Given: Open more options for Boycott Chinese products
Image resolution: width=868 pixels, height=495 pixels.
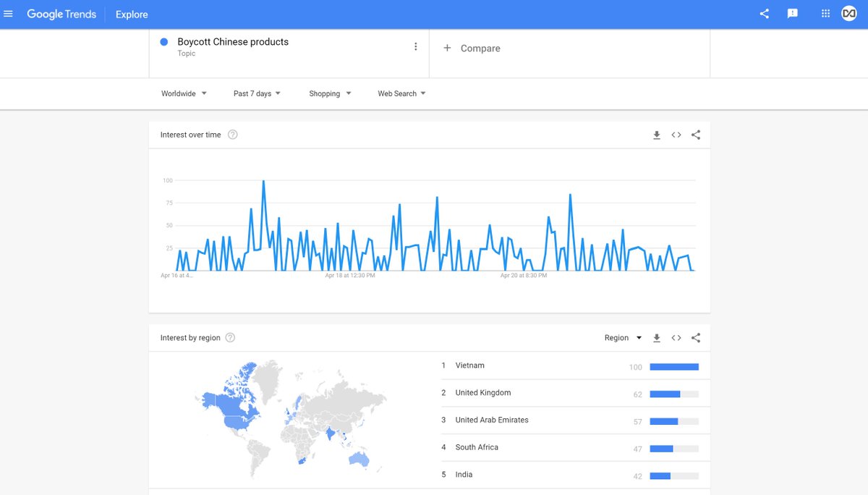Looking at the screenshot, I should click(415, 47).
